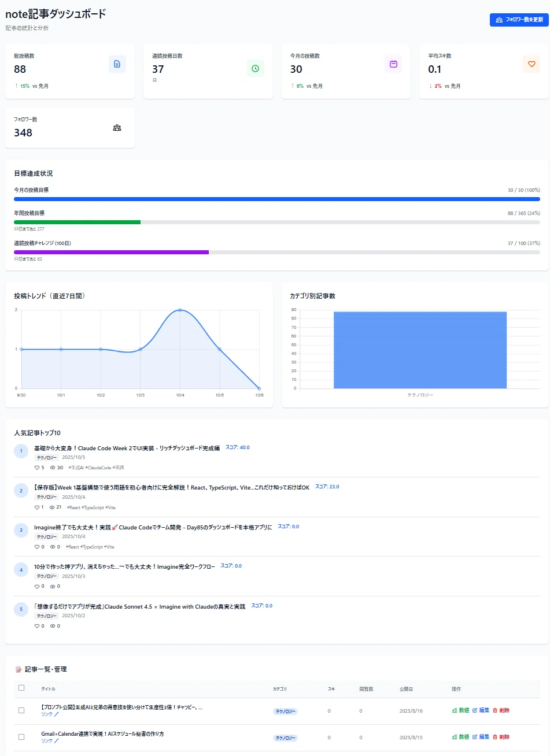The image size is (550, 756).
Task: Click rank badge 5 in 人気記事トップ10
Action: tap(21, 609)
